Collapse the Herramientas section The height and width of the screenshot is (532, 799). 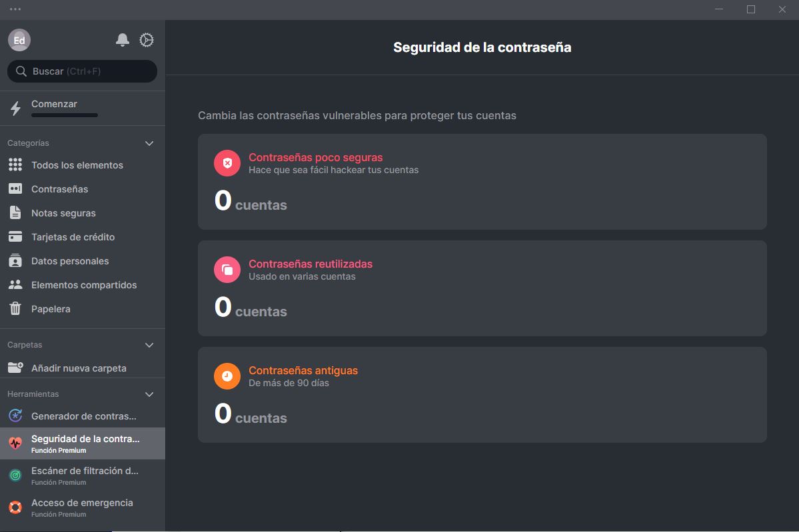pos(149,394)
